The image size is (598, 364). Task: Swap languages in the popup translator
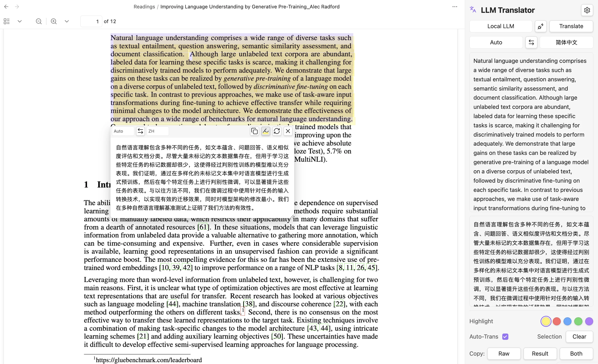[140, 131]
